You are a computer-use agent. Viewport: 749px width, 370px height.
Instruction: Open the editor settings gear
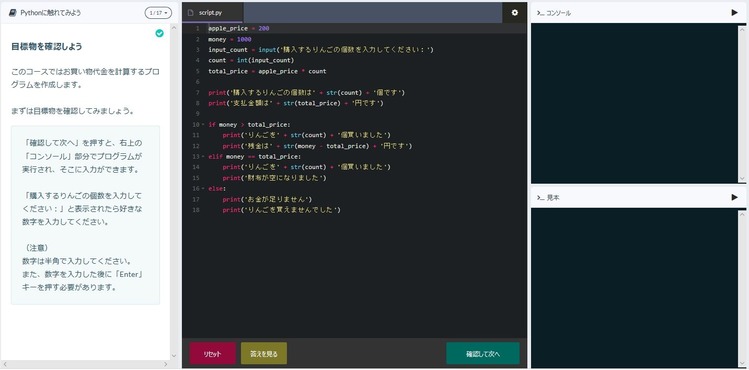point(514,13)
